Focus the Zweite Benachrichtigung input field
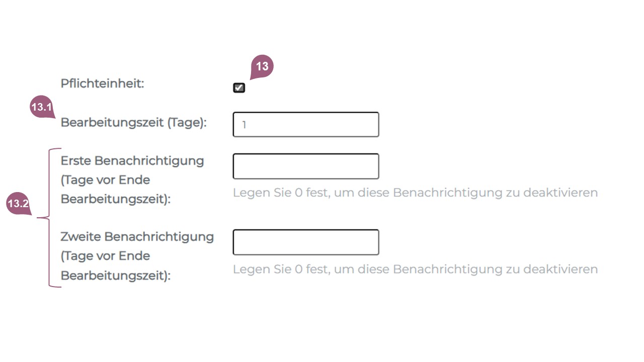This screenshot has width=644, height=362. coord(305,242)
